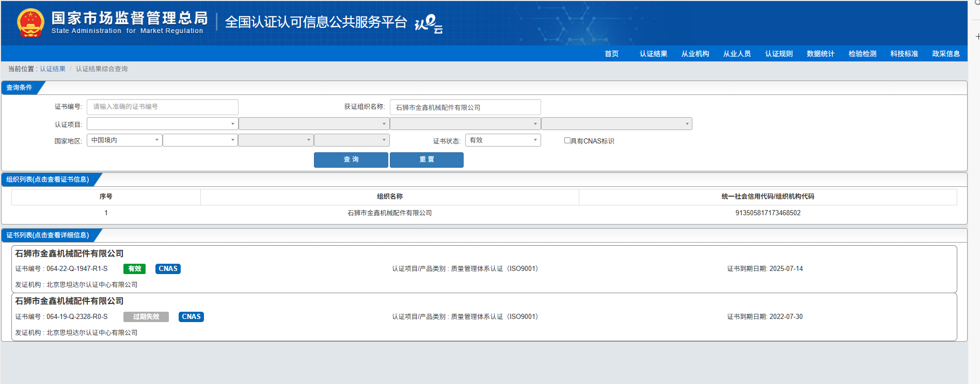Open the 数据统计 navigation menu
The width and height of the screenshot is (980, 384).
coord(820,54)
